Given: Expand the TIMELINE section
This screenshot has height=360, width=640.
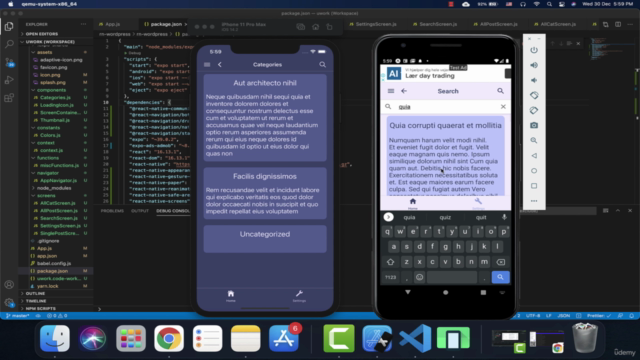Looking at the screenshot, I should tap(36, 301).
